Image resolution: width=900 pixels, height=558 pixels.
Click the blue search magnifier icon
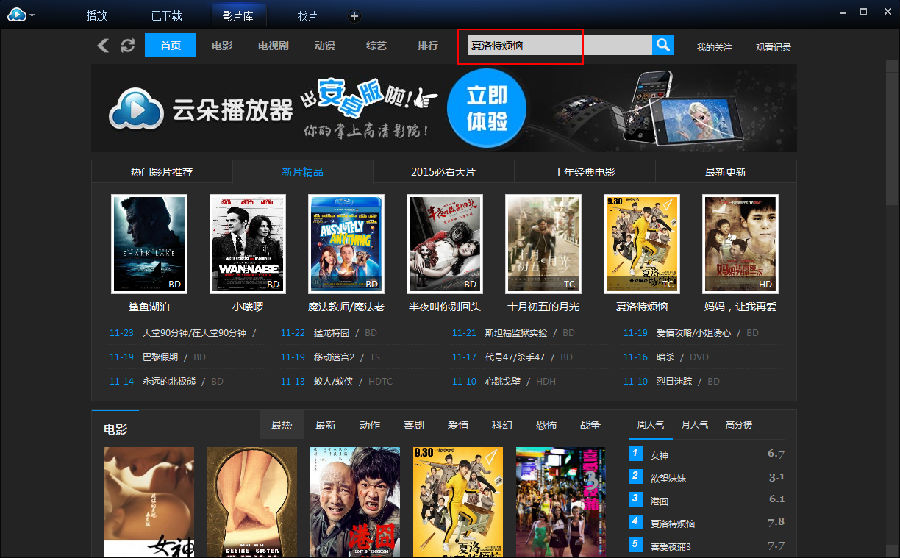click(x=662, y=45)
